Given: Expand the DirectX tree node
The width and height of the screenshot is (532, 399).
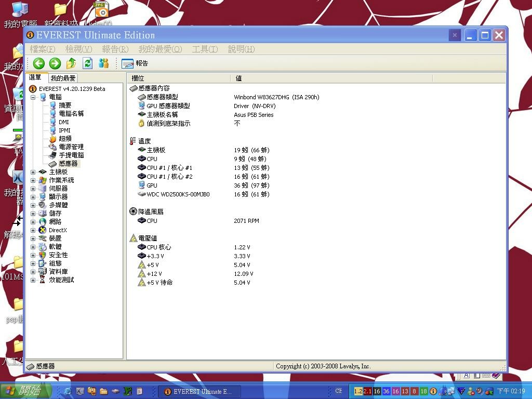Looking at the screenshot, I should click(x=33, y=230).
